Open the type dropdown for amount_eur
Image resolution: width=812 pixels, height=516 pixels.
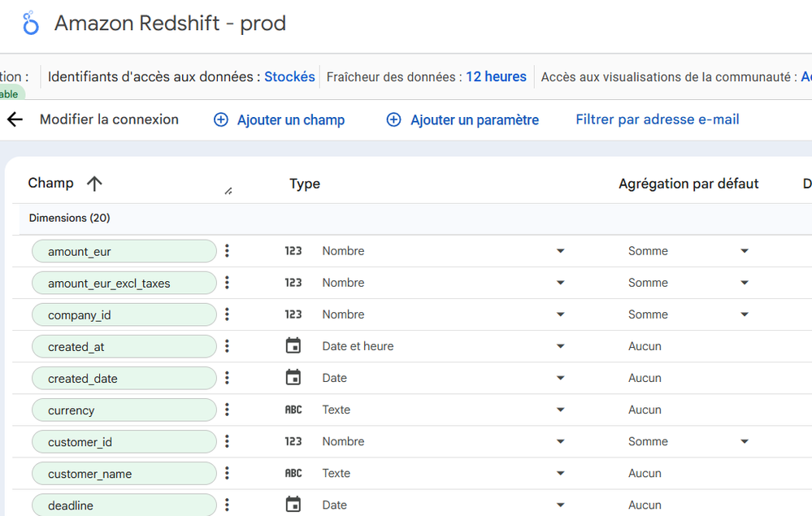point(560,251)
